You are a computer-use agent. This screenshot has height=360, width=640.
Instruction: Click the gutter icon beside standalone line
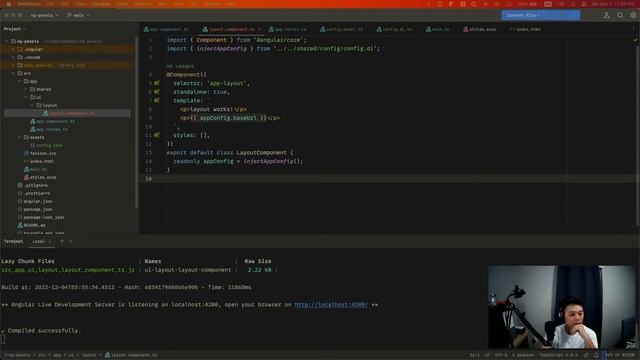click(x=157, y=92)
